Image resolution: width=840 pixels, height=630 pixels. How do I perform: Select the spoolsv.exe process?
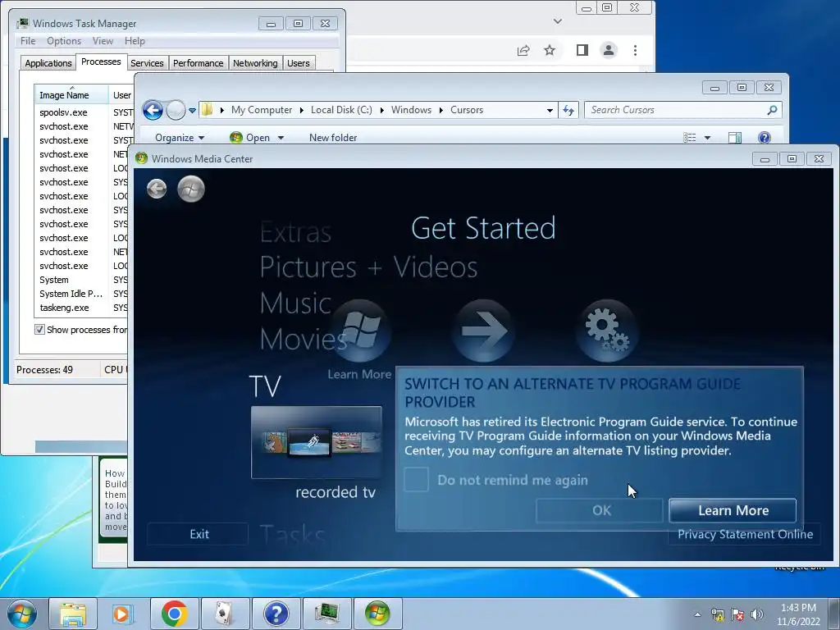(x=63, y=112)
